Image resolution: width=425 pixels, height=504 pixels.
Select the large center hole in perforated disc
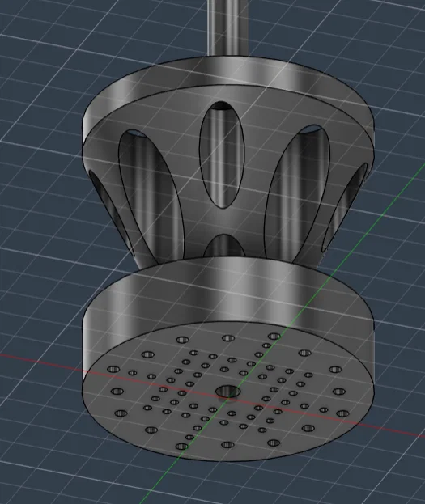click(227, 392)
